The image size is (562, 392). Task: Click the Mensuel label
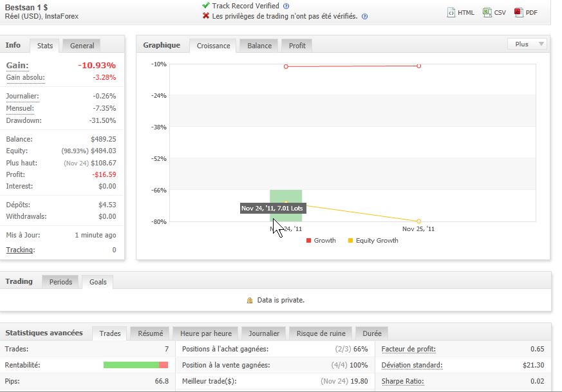(20, 108)
